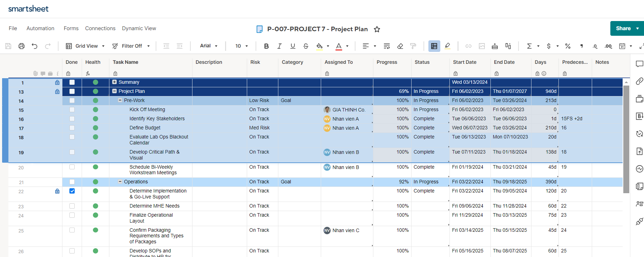Image resolution: width=644 pixels, height=257 pixels.
Task: Favorite the sheet with star icon
Action: point(377,29)
